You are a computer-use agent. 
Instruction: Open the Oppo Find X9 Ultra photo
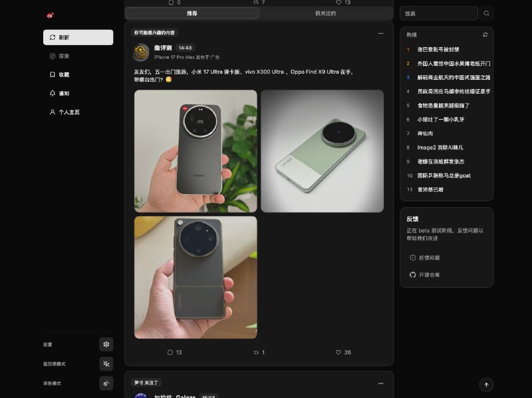pos(196,277)
